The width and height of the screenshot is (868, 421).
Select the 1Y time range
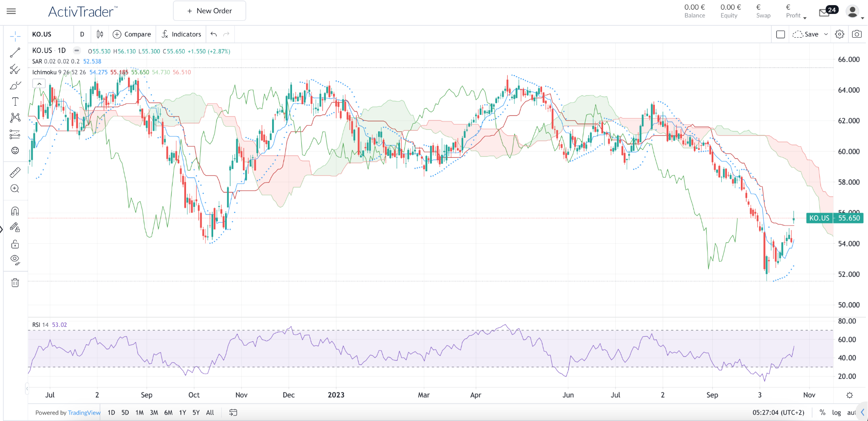point(183,413)
